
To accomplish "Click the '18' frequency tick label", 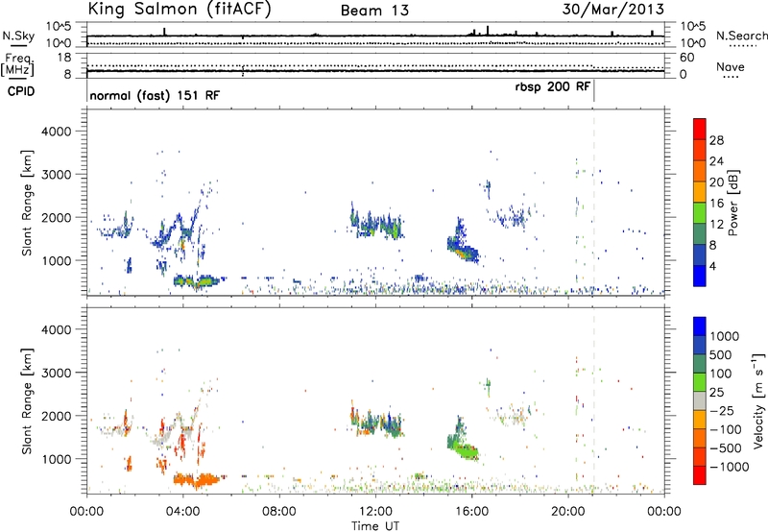I will (64, 58).
